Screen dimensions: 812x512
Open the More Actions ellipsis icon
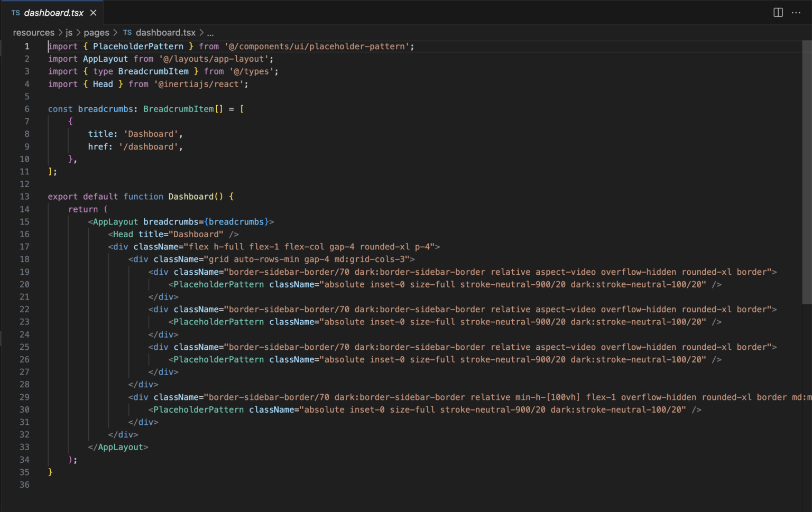(796, 12)
